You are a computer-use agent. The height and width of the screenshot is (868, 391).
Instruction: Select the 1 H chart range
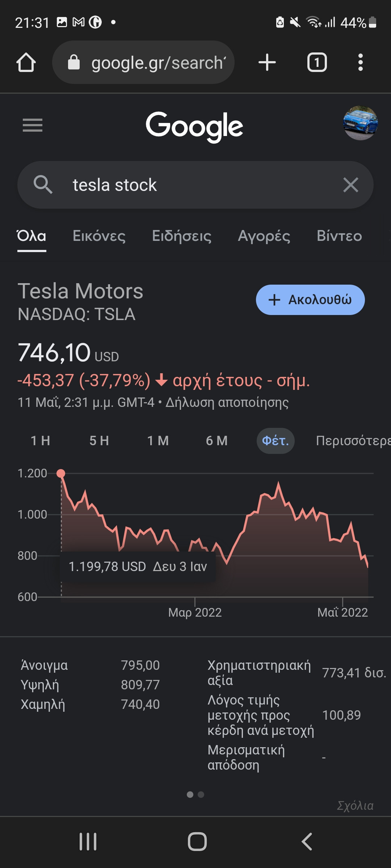point(40,441)
